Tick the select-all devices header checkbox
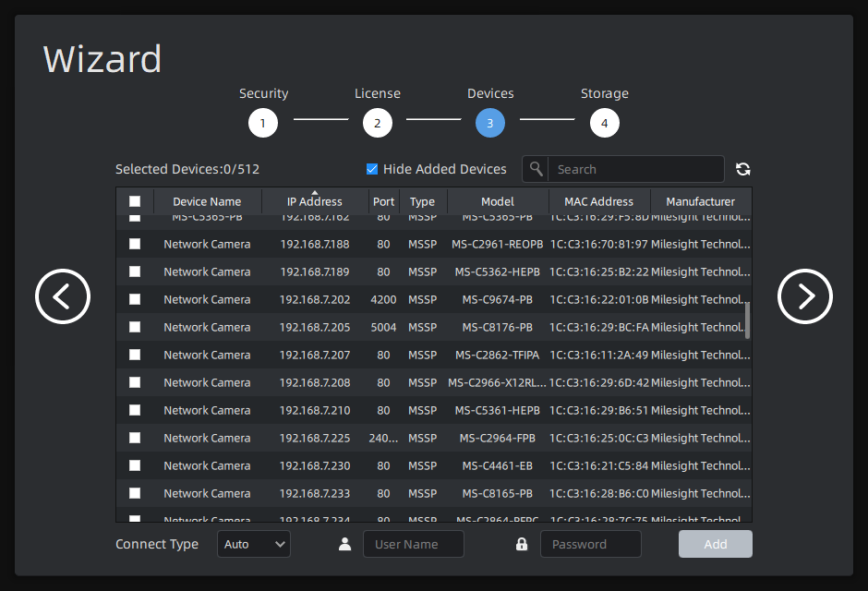This screenshot has height=591, width=868. pyautogui.click(x=135, y=201)
